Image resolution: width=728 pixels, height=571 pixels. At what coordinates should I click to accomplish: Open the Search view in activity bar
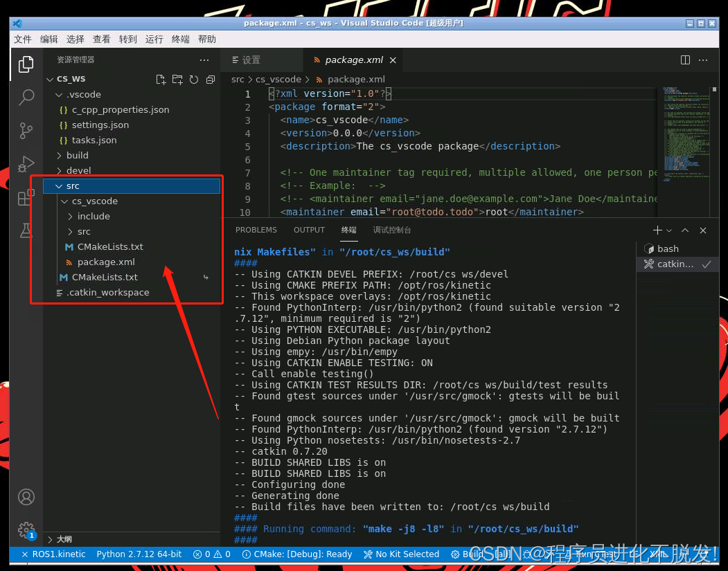pos(26,98)
